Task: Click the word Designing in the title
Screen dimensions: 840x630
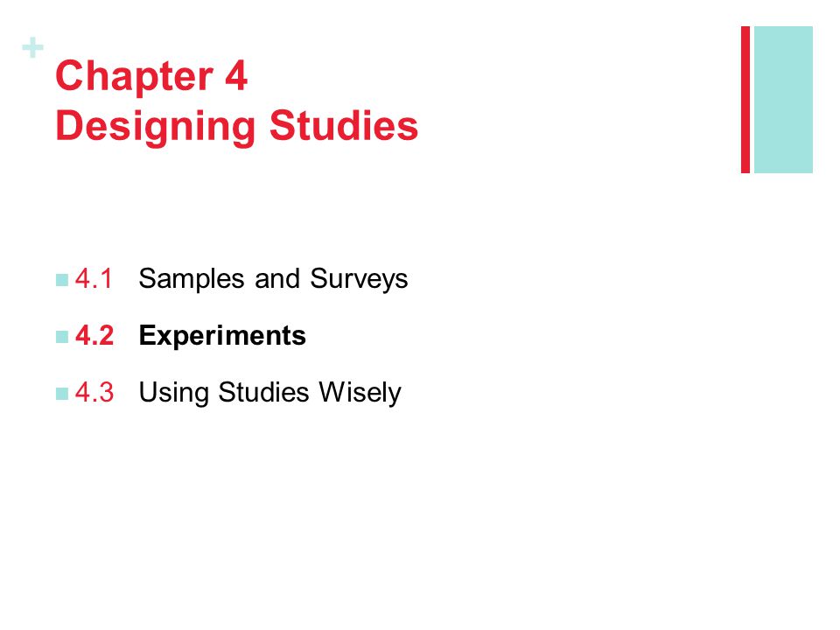Action: (156, 128)
